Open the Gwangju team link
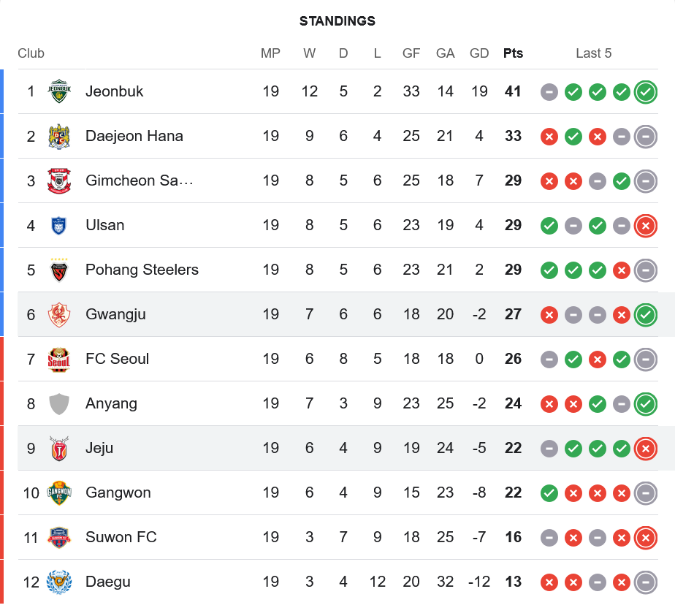 pyautogui.click(x=115, y=314)
